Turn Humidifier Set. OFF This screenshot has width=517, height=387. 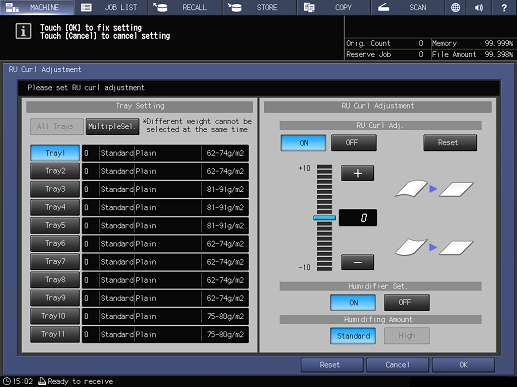point(407,302)
